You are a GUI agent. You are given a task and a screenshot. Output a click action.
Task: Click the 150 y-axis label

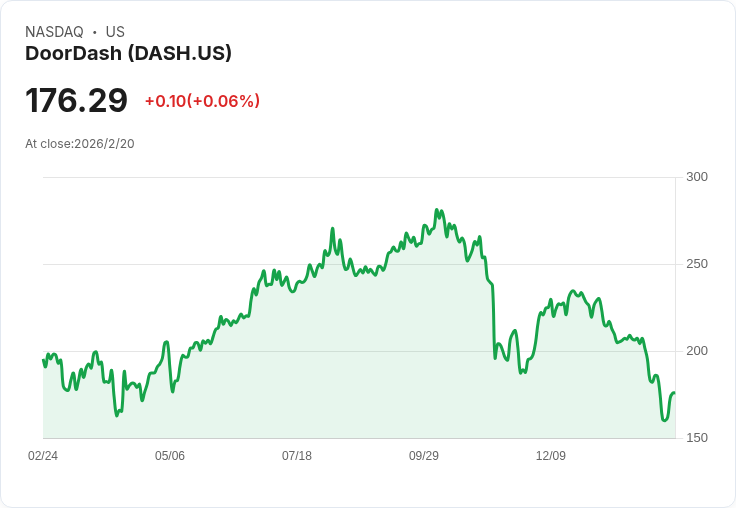coord(697,438)
